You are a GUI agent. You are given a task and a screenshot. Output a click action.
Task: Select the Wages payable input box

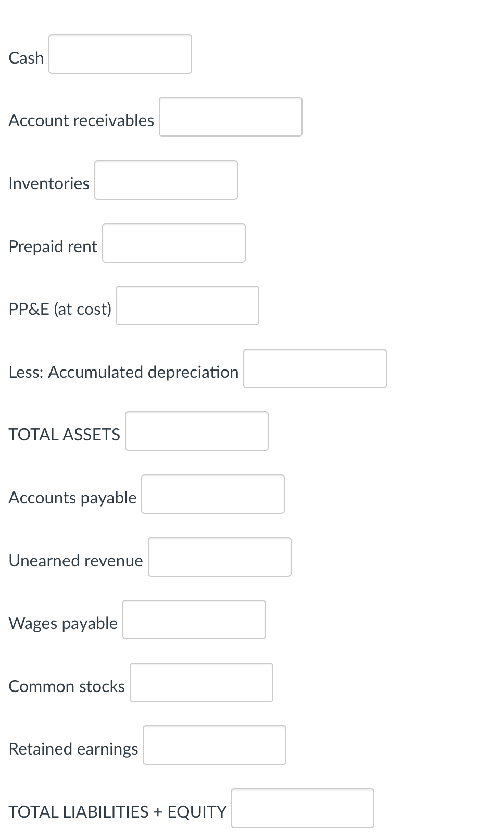point(194,620)
